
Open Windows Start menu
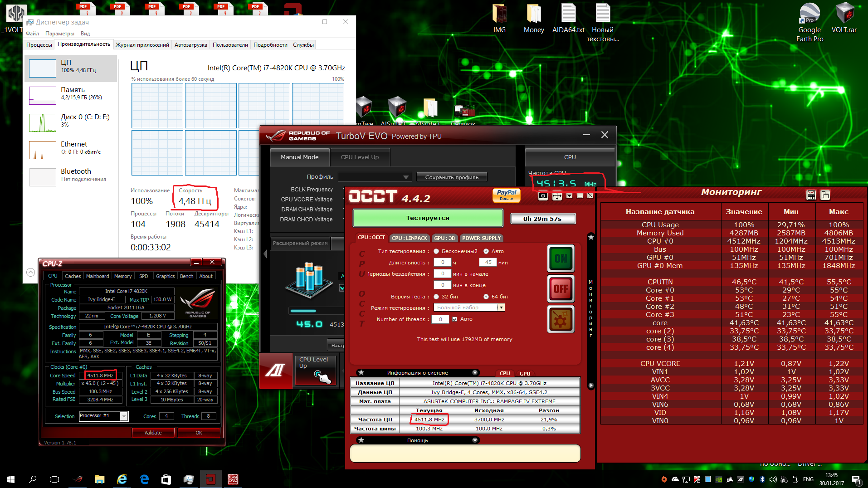click(x=11, y=479)
